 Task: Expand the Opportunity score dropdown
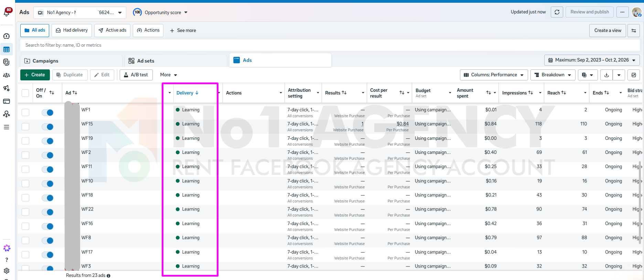(160, 12)
